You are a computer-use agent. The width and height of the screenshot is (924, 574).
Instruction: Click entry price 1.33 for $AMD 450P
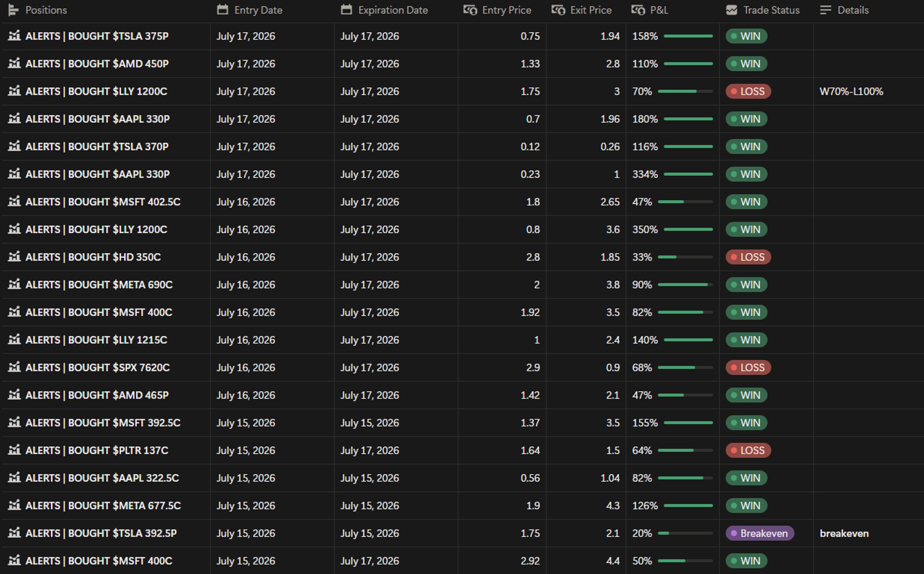tap(530, 64)
